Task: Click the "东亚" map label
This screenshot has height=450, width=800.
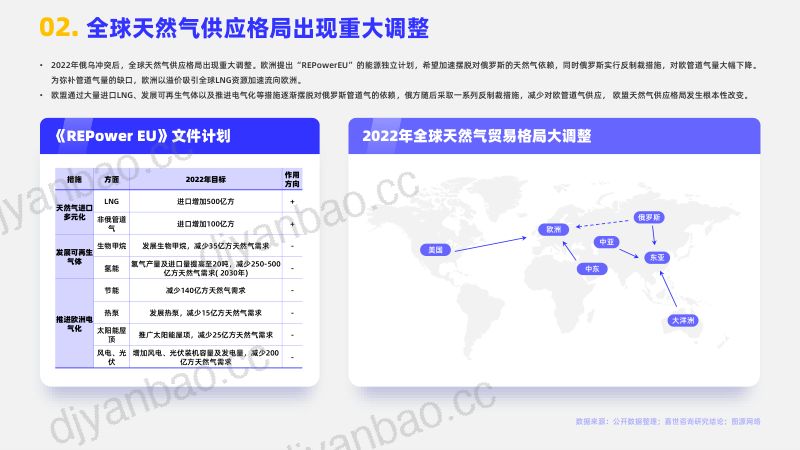Action: (x=657, y=258)
